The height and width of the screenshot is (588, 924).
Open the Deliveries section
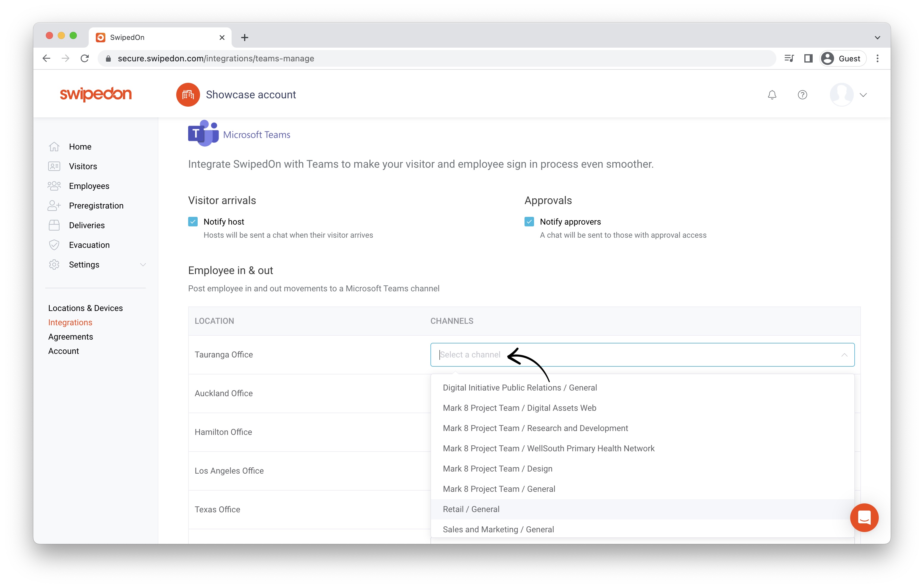87,225
